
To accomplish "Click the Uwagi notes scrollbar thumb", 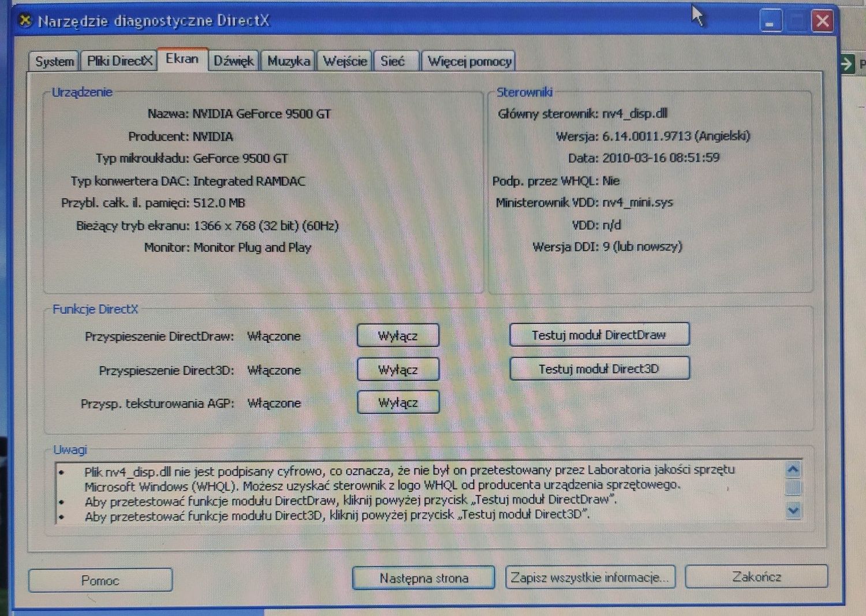I will (x=794, y=488).
